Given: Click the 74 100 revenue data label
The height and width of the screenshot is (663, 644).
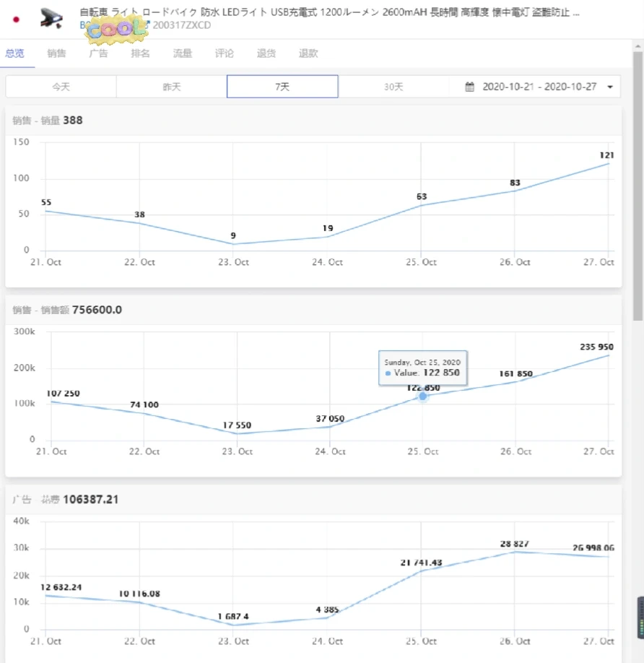Looking at the screenshot, I should pos(144,404).
